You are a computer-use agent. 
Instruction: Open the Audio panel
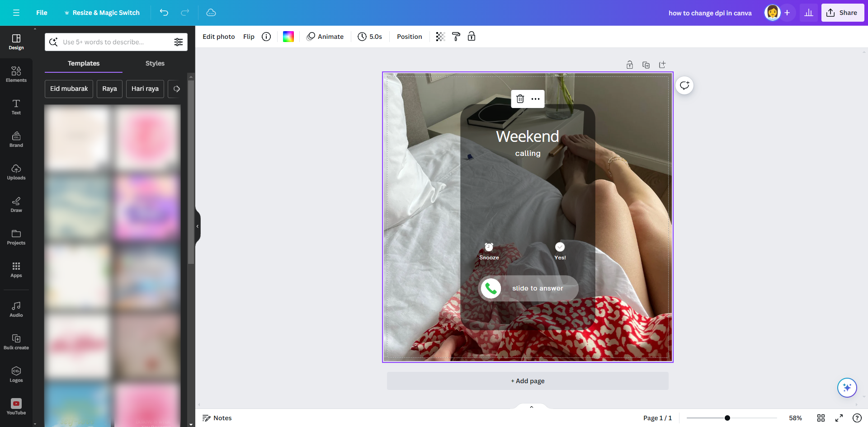pyautogui.click(x=16, y=309)
